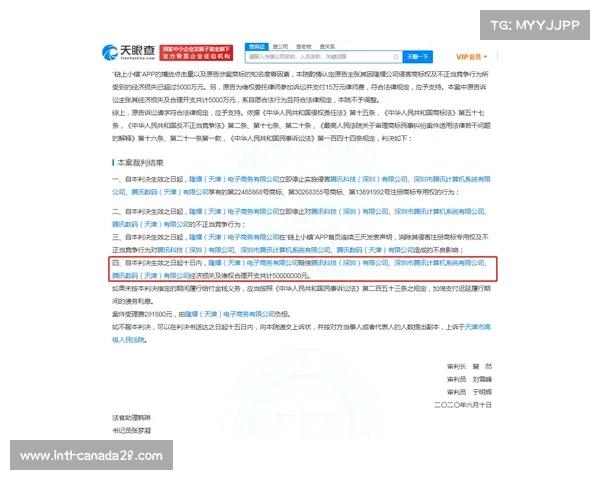Open 深圳市腾讯计算机系统有限公司 link in clause 二

pos(439,211)
